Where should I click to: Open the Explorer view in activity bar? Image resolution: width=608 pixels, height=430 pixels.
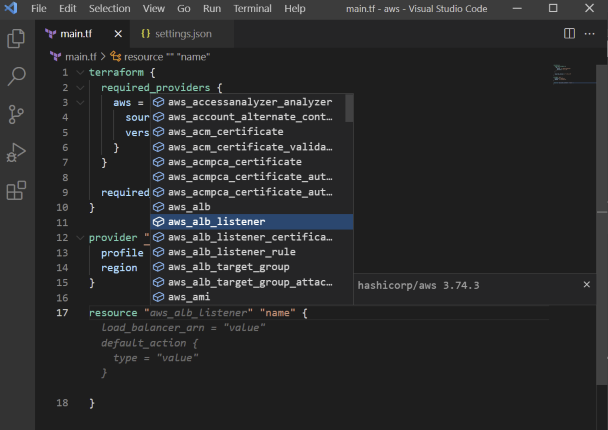[16, 38]
